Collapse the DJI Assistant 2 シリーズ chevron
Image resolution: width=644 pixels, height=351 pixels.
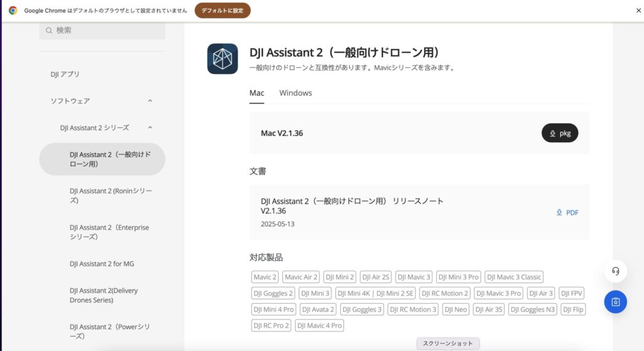coord(150,128)
